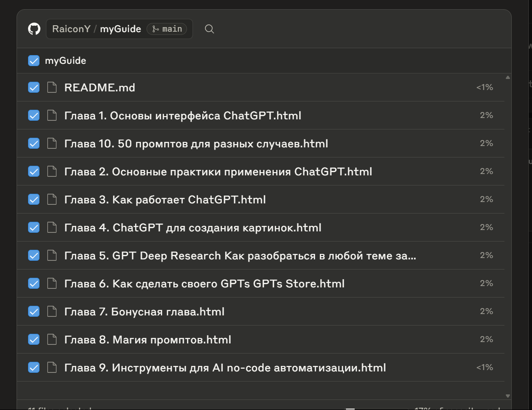The width and height of the screenshot is (532, 410).
Task: Click the file icon next to Глава 4 ChatGPT
Action: point(52,227)
